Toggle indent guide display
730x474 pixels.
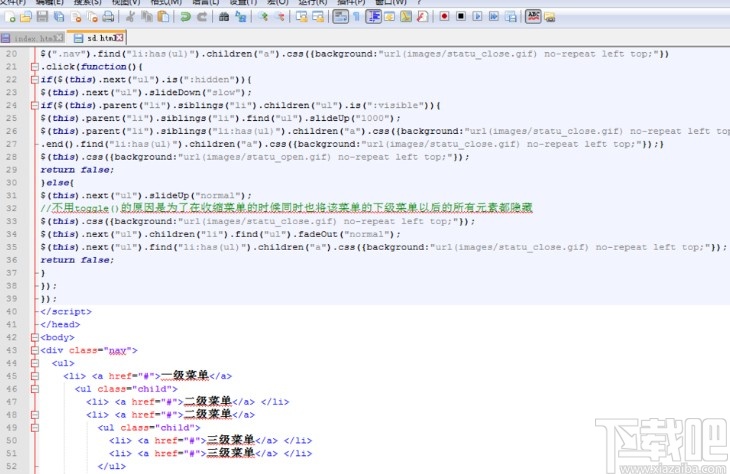coord(373,17)
